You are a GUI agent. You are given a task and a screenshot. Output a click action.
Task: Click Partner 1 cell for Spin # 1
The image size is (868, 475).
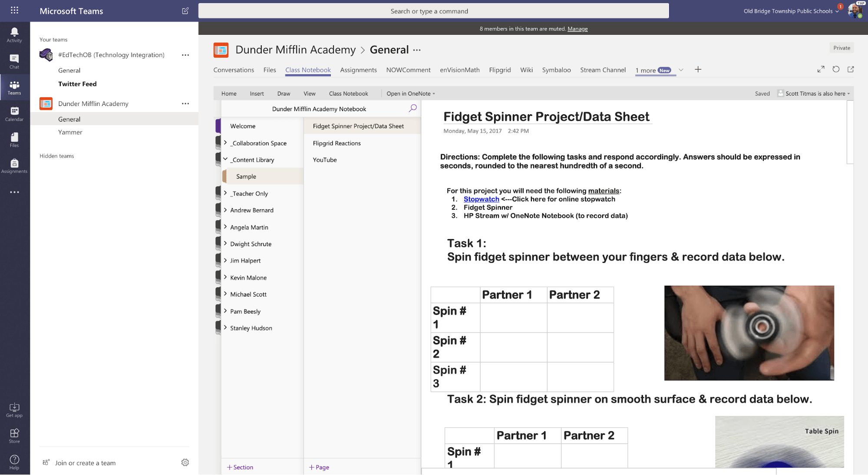pyautogui.click(x=513, y=317)
